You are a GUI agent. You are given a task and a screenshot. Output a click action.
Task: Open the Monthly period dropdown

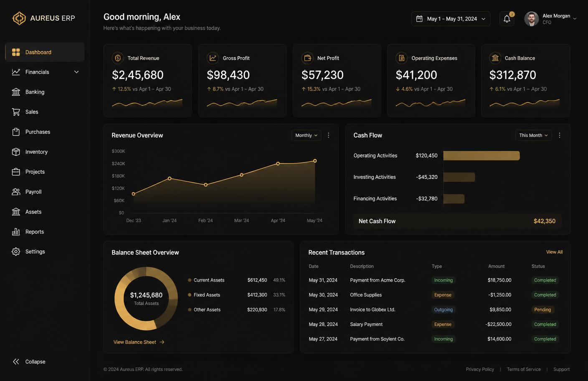[x=306, y=135]
